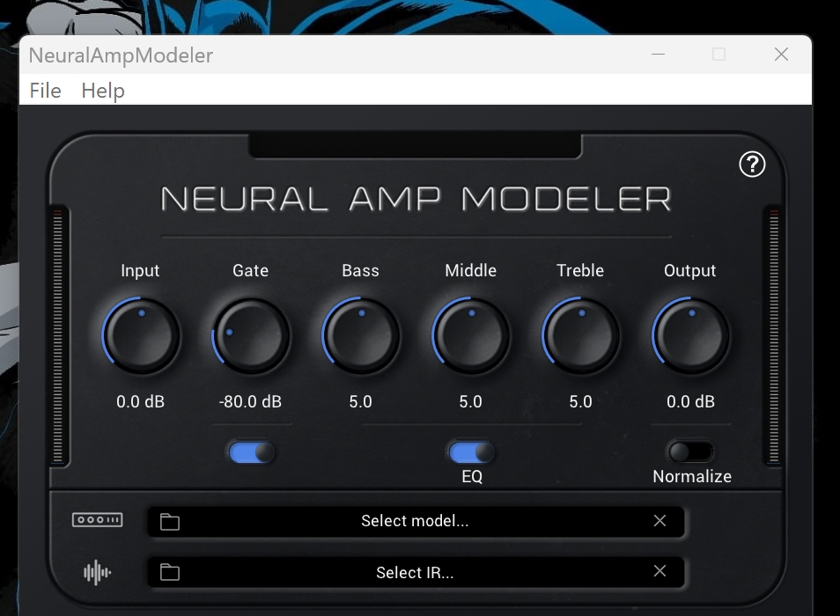Viewport: 840px width, 616px height.
Task: Click the Input knob label
Action: click(x=140, y=271)
